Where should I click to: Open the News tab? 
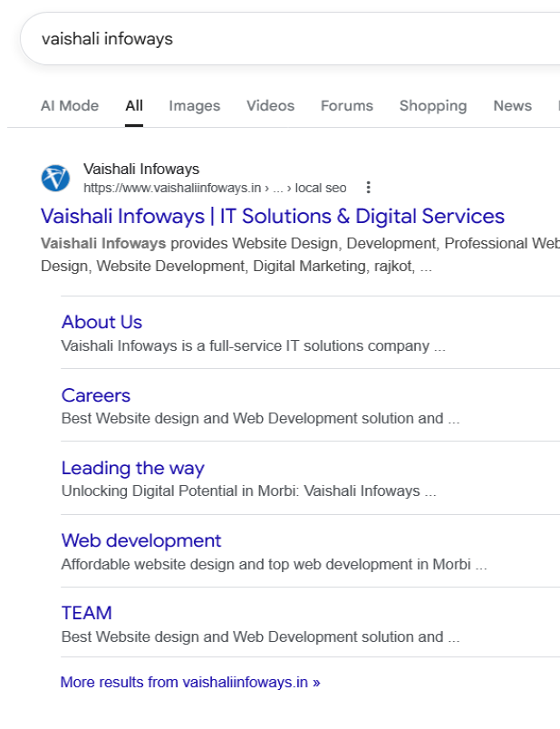click(512, 106)
